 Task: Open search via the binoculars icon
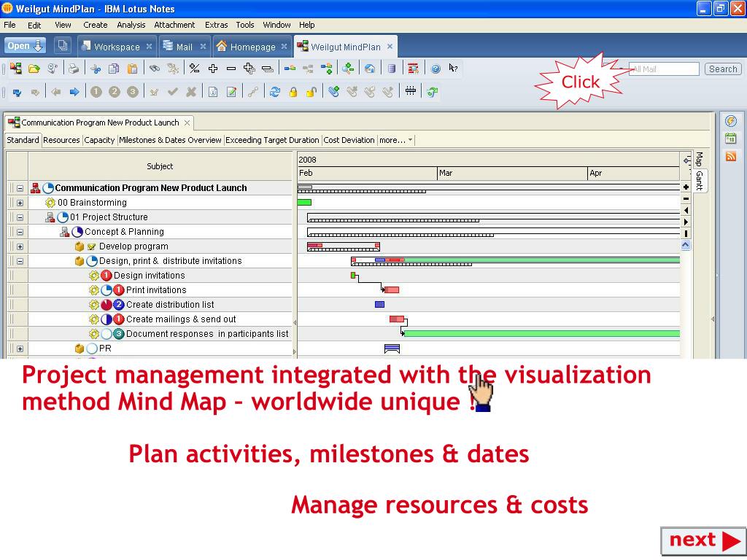[x=155, y=69]
